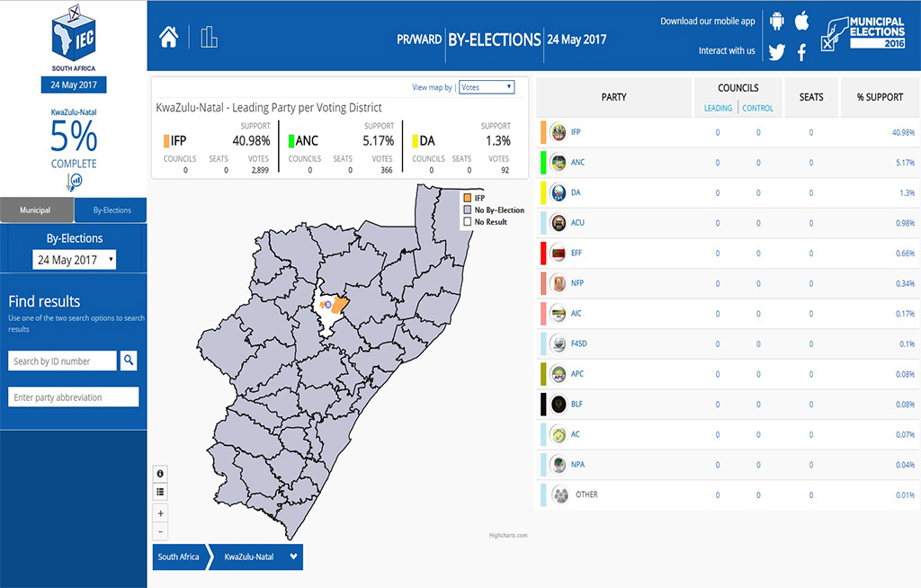The width and height of the screenshot is (921, 588).
Task: Visit the Facebook page icon
Action: (801, 51)
